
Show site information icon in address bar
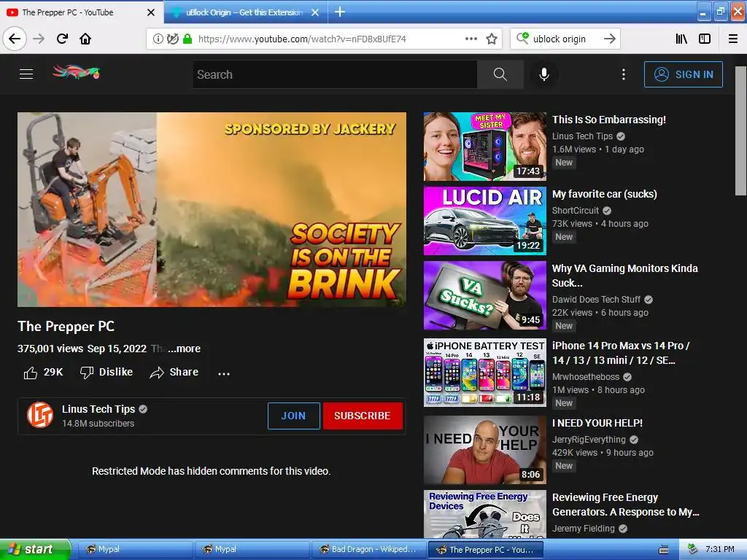158,39
